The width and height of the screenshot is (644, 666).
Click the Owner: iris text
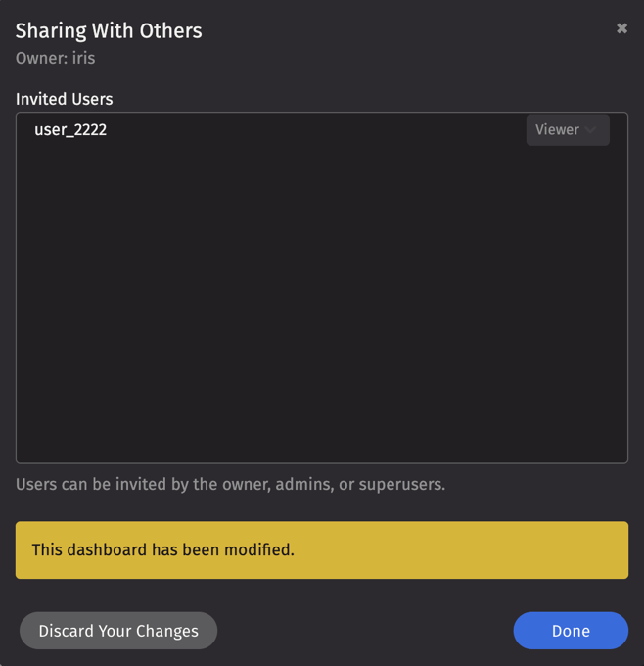(x=55, y=58)
